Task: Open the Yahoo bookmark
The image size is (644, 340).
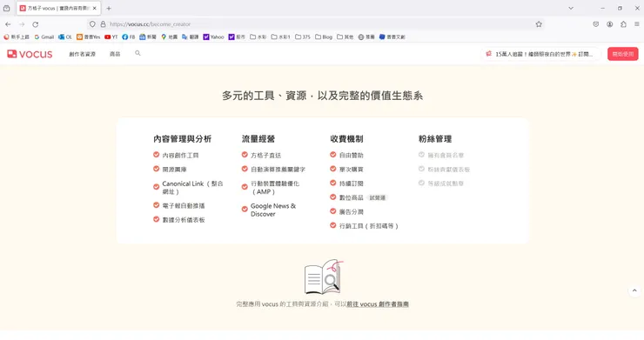Action: (213, 37)
